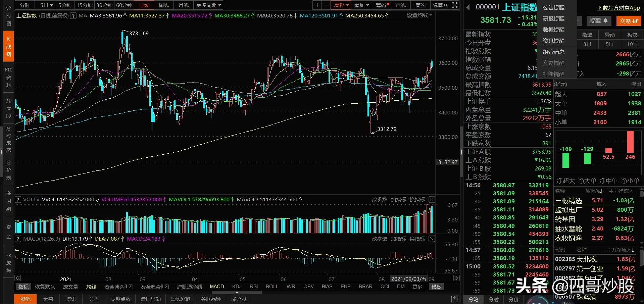Click the orange 交易 trade button

[628, 21]
